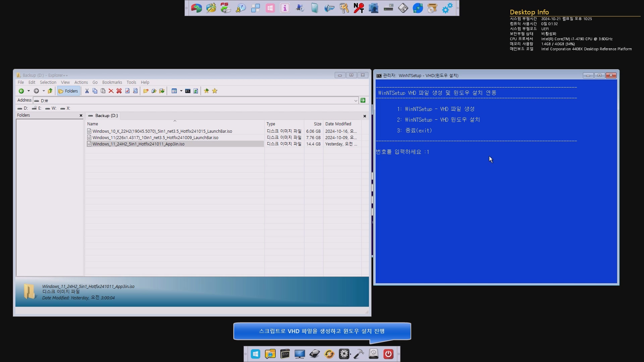Image resolution: width=644 pixels, height=362 pixels.
Task: Expand the Address bar dropdown
Action: (356, 101)
